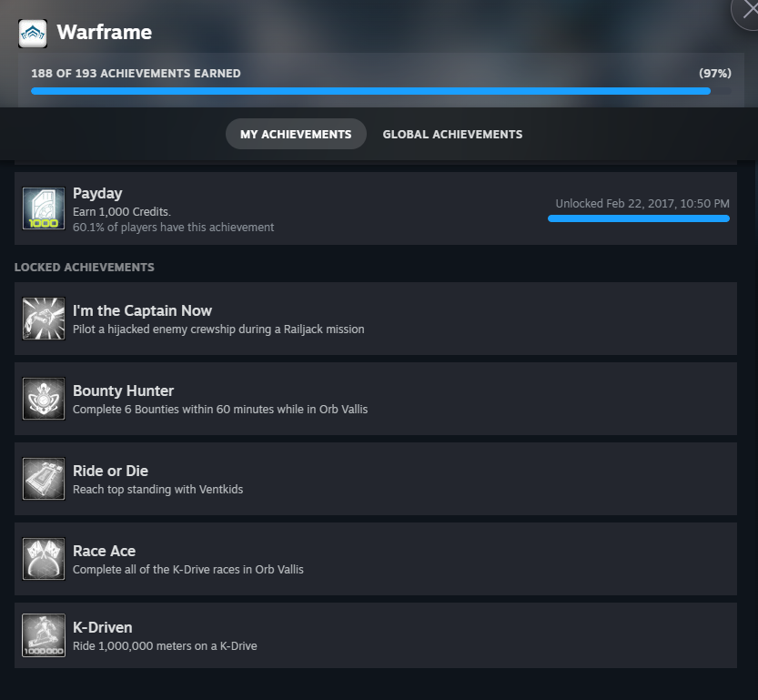Click the Payday unlock progress bar
758x700 pixels.
coord(639,218)
